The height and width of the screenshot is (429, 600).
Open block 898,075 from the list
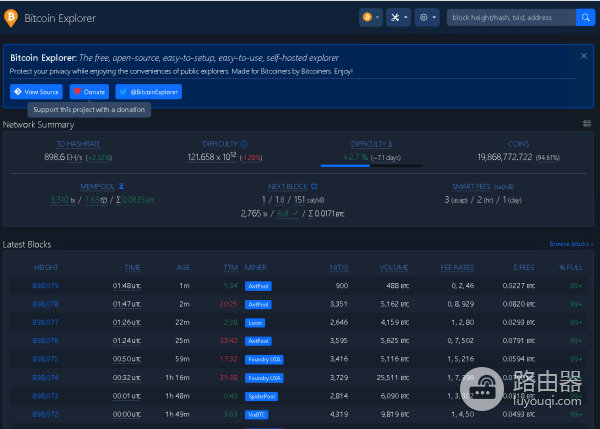(x=46, y=358)
